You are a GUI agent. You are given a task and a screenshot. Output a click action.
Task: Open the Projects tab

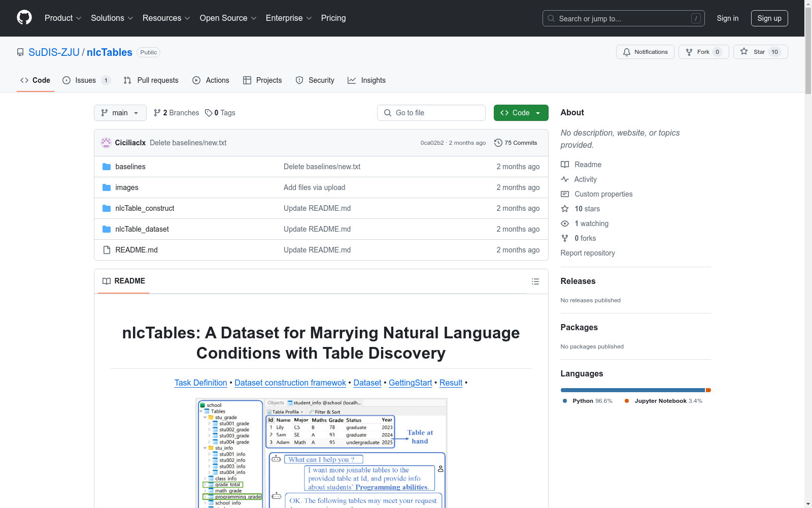pos(262,80)
